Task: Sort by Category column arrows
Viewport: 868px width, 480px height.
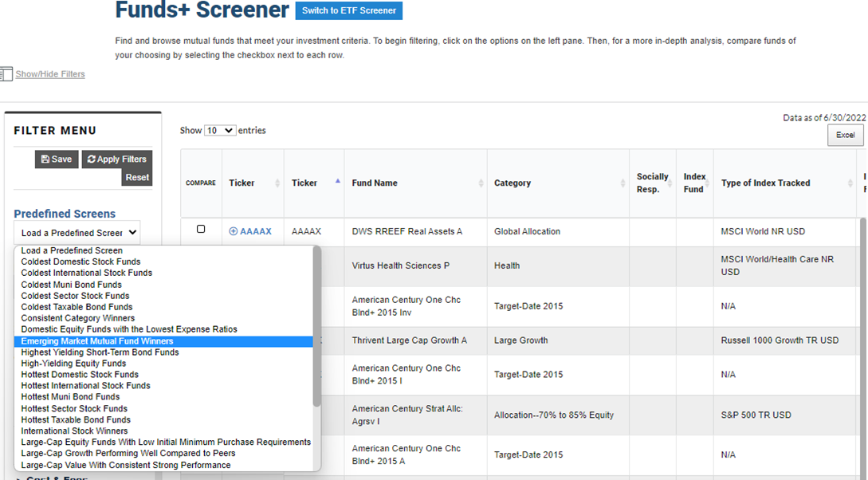Action: pos(623,183)
